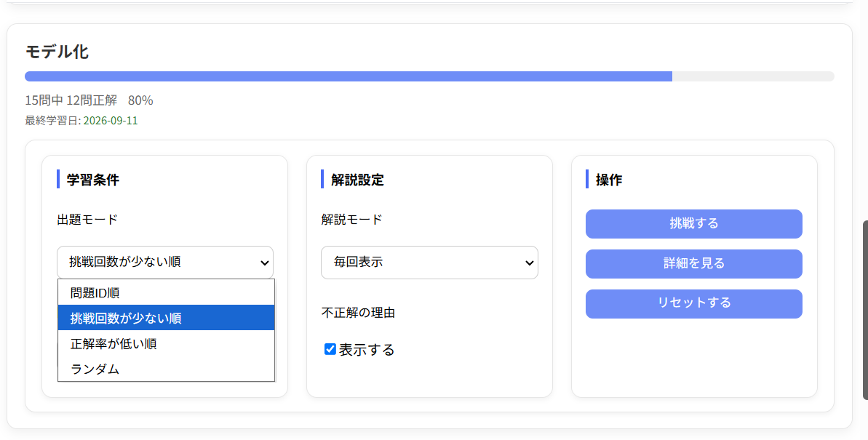Click the リセットする button
The height and width of the screenshot is (440, 868).
(693, 303)
